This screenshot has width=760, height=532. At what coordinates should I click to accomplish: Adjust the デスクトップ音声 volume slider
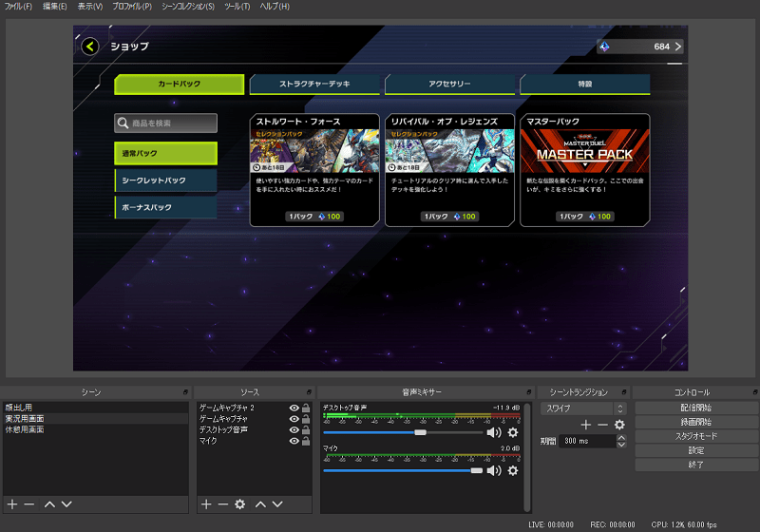pos(420,432)
